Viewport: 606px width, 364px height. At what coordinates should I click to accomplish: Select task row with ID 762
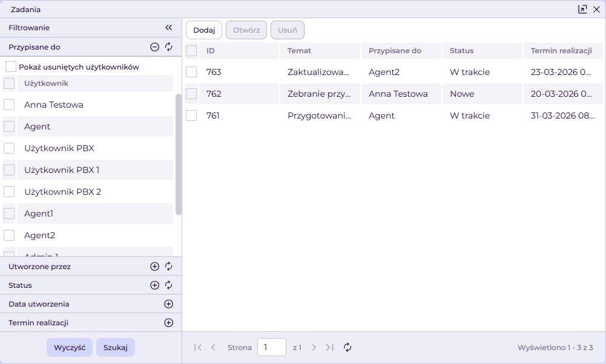pyautogui.click(x=394, y=94)
